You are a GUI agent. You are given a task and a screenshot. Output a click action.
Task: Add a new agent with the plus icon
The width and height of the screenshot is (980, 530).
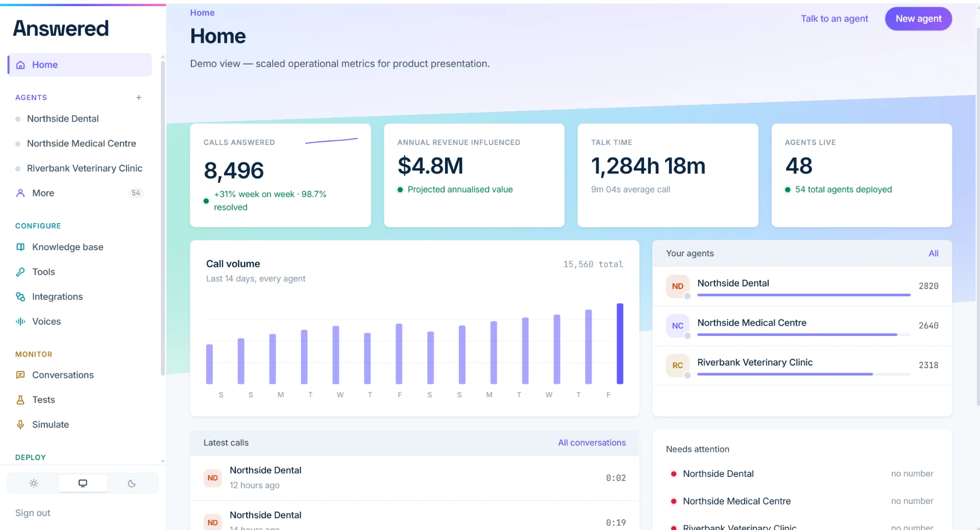point(139,98)
